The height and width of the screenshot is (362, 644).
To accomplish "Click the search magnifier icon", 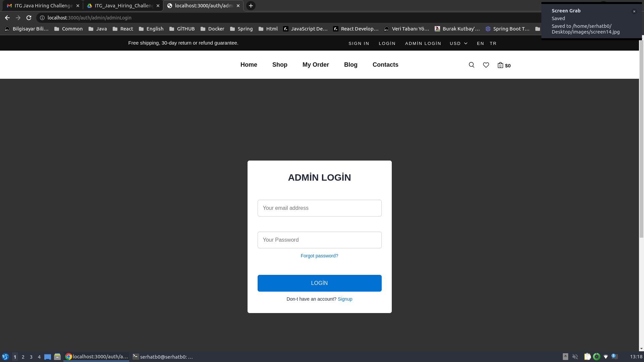I will [471, 65].
